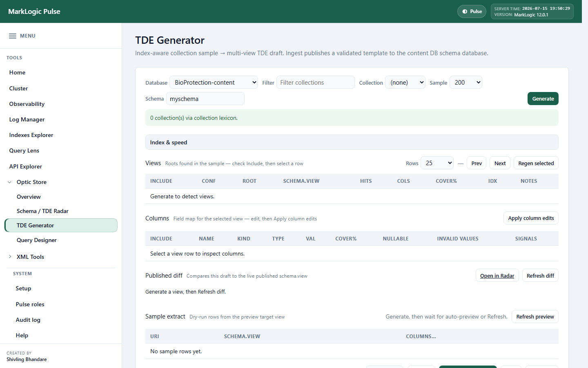
Task: Click the COVER% header in Columns table
Action: click(346, 238)
